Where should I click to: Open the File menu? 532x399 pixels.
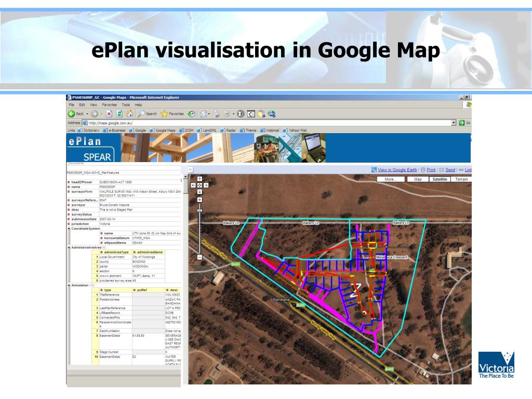coord(71,105)
